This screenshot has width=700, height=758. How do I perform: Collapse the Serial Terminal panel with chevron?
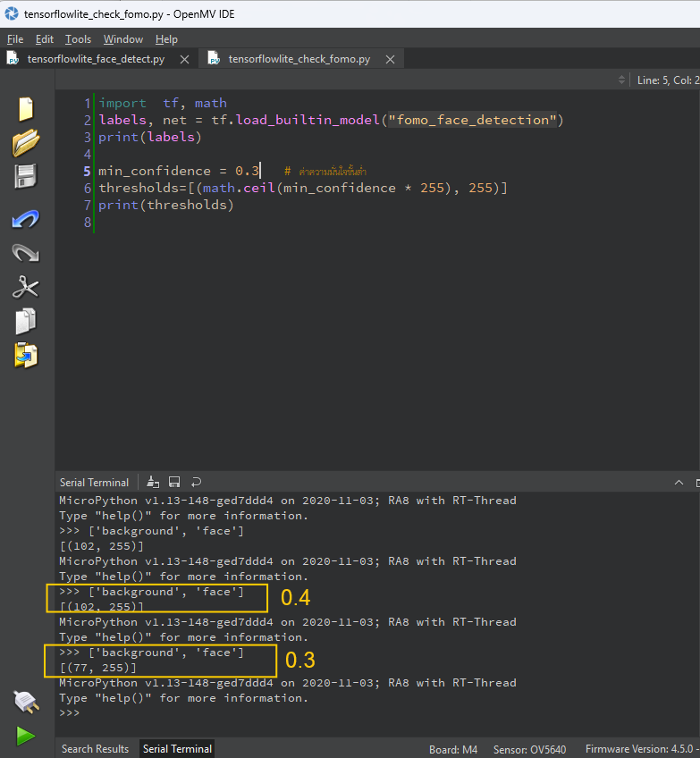pos(678,483)
